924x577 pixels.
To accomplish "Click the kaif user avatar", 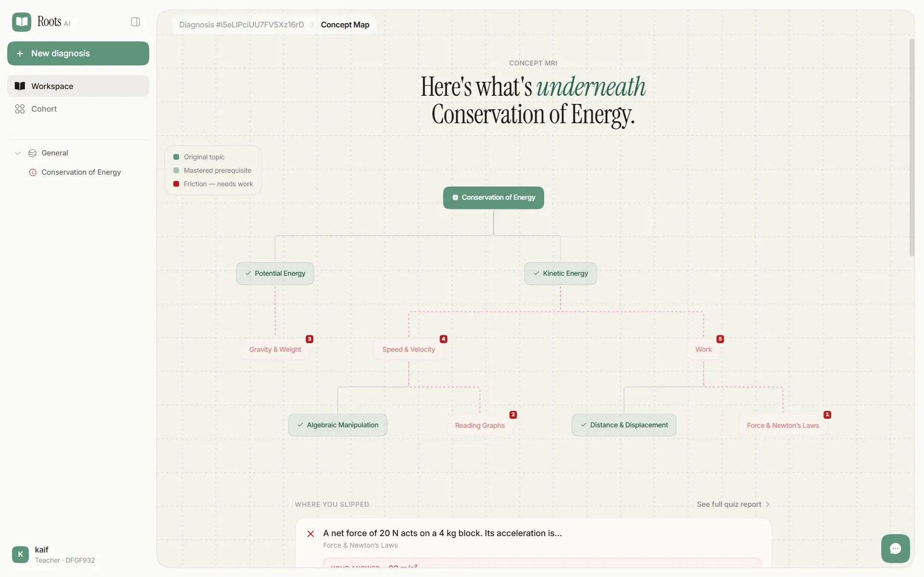I will pyautogui.click(x=20, y=554).
